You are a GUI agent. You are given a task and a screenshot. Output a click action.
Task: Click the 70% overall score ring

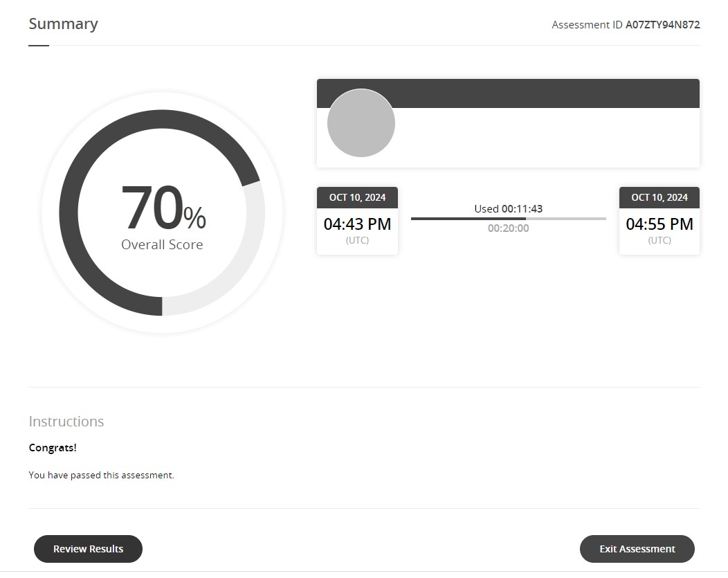tap(162, 213)
